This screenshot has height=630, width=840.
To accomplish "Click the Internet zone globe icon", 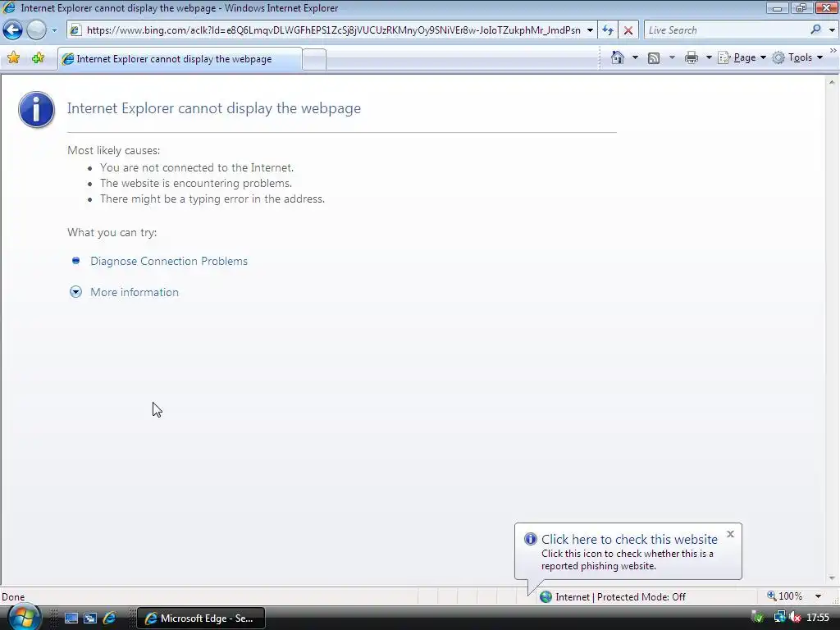I will click(546, 597).
